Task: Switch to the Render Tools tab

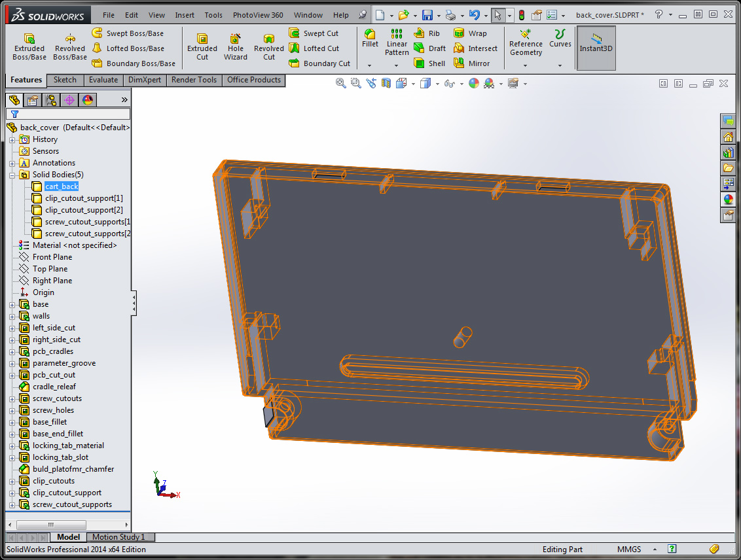Action: pyautogui.click(x=194, y=80)
